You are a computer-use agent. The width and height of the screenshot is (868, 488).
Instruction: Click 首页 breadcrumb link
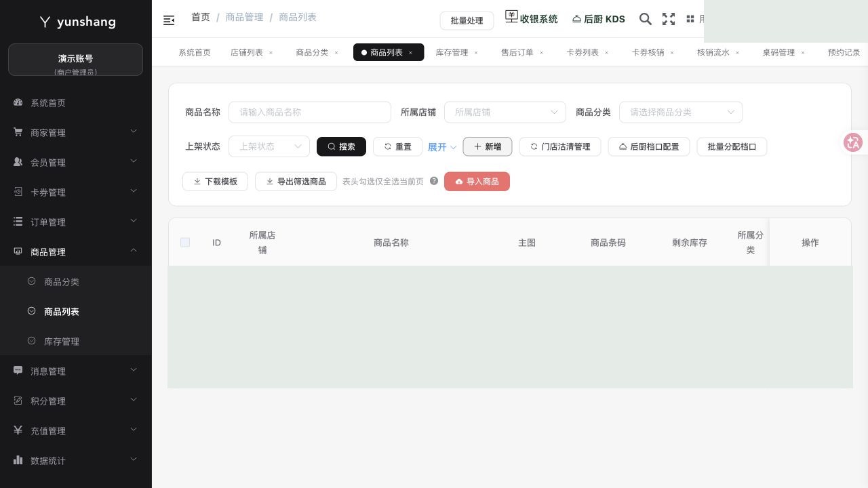[x=201, y=17]
